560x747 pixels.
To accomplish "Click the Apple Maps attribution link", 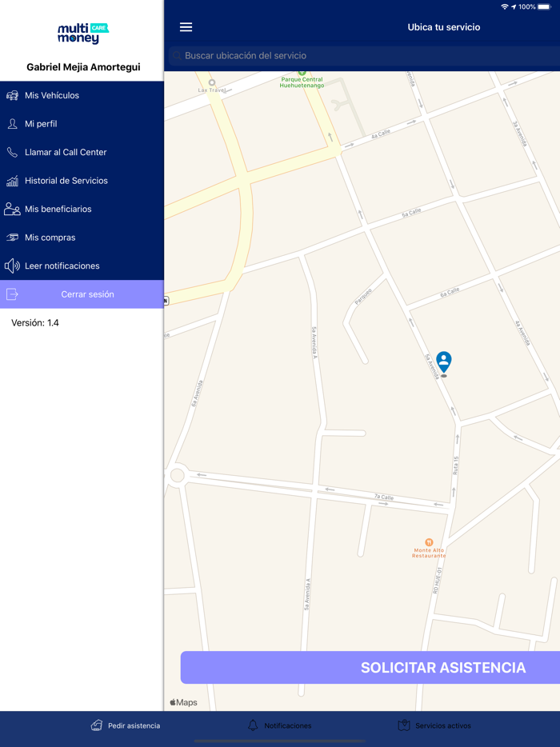I will [183, 702].
